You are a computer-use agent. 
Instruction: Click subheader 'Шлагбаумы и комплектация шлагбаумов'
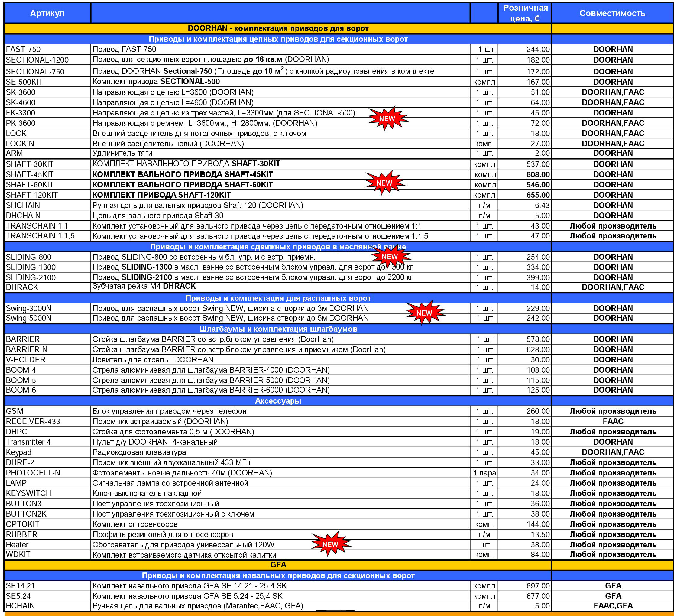point(278,329)
